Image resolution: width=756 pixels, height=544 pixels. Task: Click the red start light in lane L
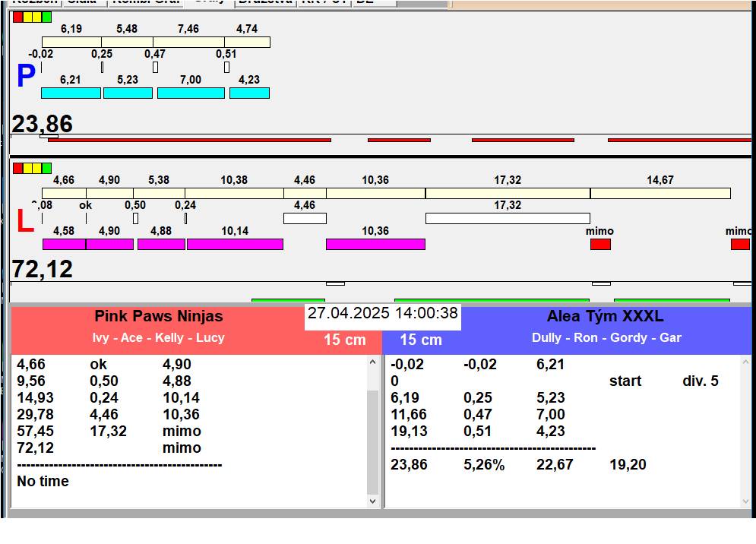pos(17,168)
